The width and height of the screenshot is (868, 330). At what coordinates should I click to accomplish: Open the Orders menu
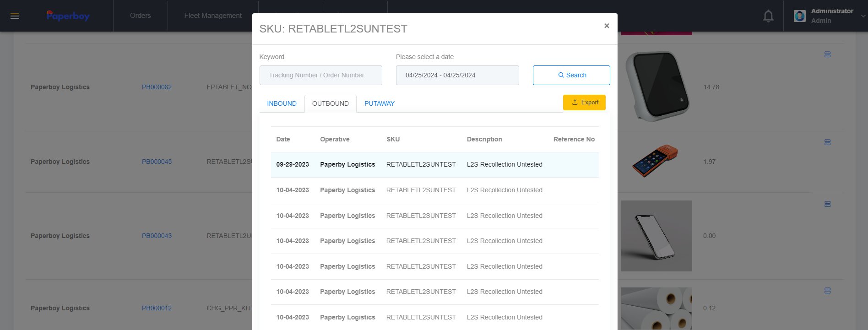pyautogui.click(x=140, y=16)
